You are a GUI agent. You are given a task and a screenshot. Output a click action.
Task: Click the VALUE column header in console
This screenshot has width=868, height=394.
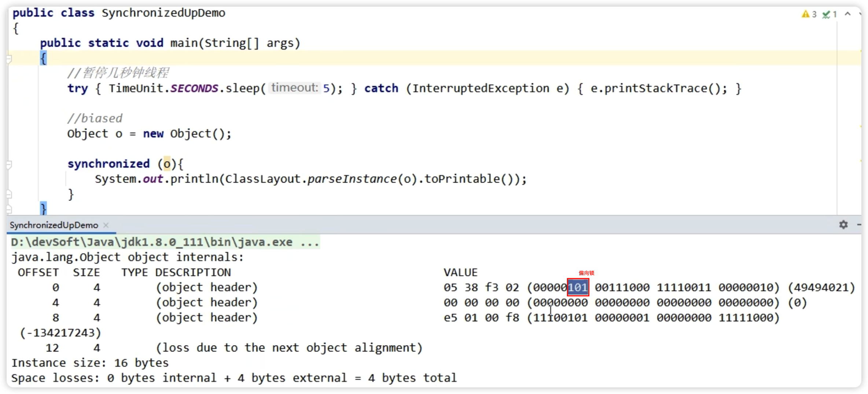tap(460, 272)
